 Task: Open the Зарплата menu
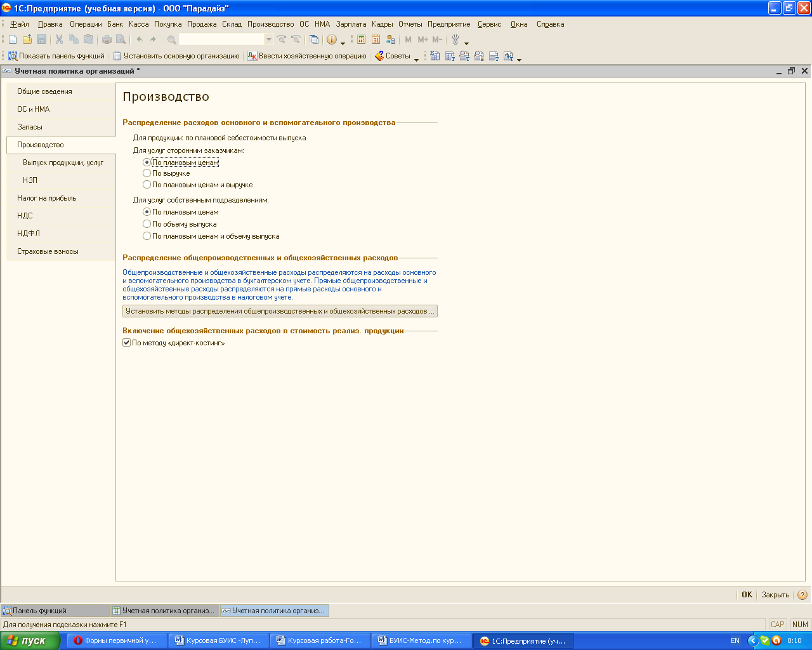(x=351, y=24)
